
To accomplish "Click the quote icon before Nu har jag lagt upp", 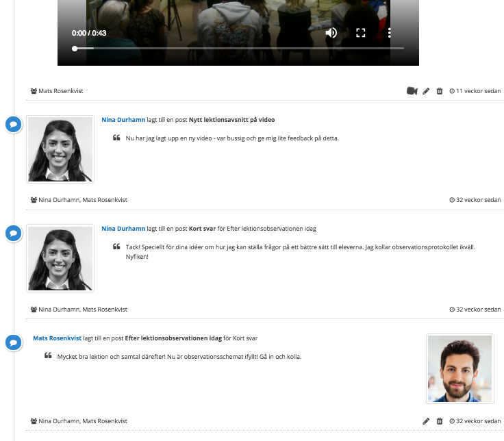I will pyautogui.click(x=116, y=138).
